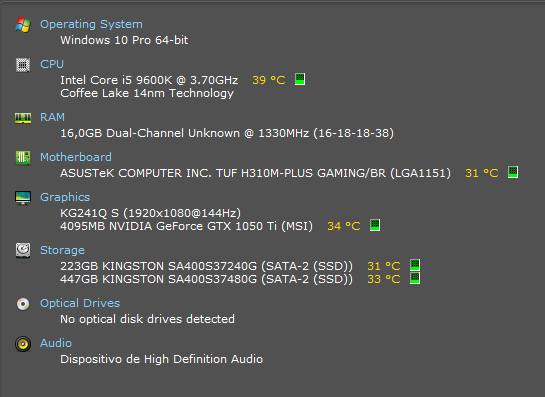The image size is (545, 397).
Task: Click the Windows flag Operating System icon
Action: click(23, 25)
